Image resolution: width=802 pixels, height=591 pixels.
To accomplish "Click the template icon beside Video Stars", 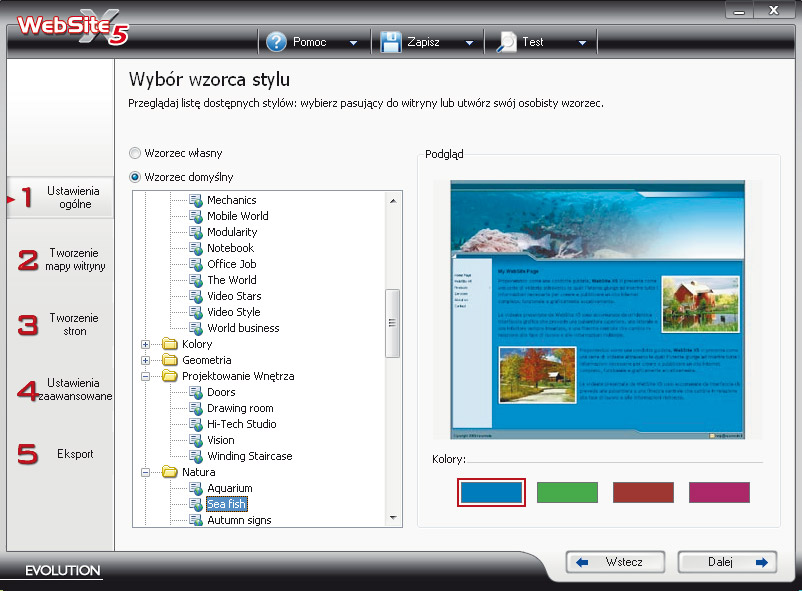I will pyautogui.click(x=196, y=296).
